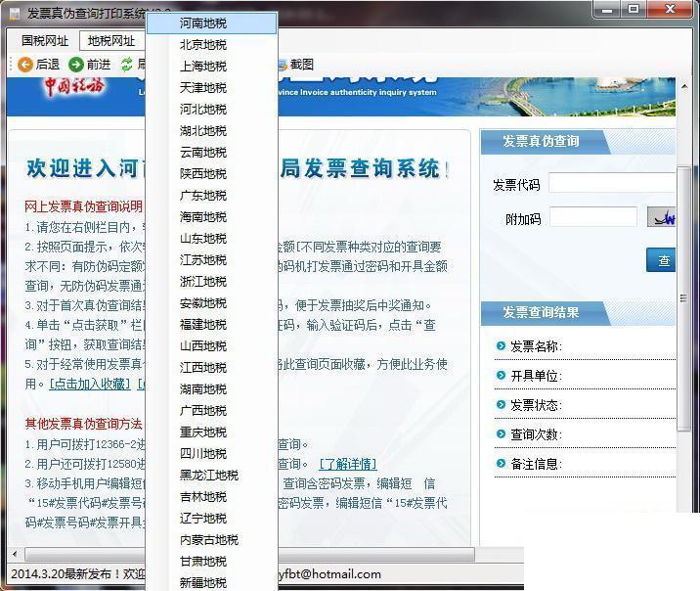Minimize the window

[607, 9]
